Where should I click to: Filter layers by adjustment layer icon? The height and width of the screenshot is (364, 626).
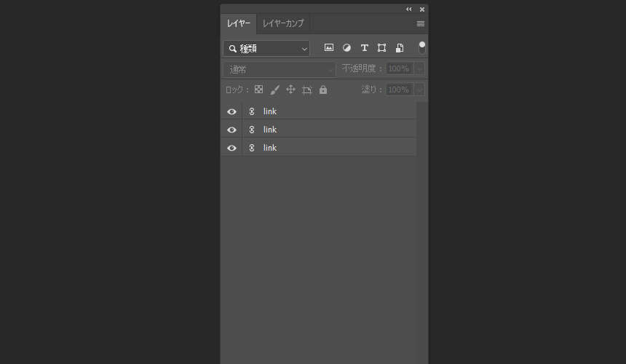tap(346, 48)
